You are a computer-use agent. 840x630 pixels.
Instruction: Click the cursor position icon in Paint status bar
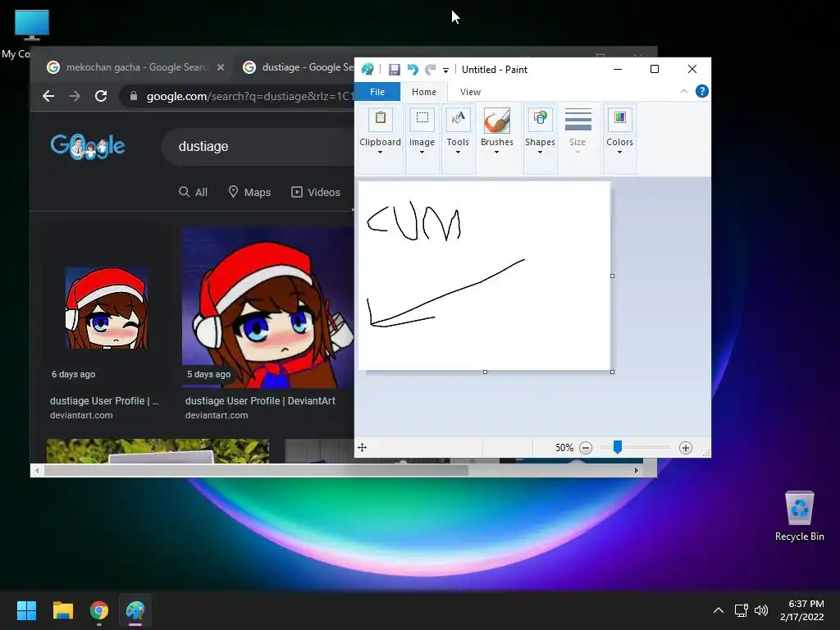362,447
